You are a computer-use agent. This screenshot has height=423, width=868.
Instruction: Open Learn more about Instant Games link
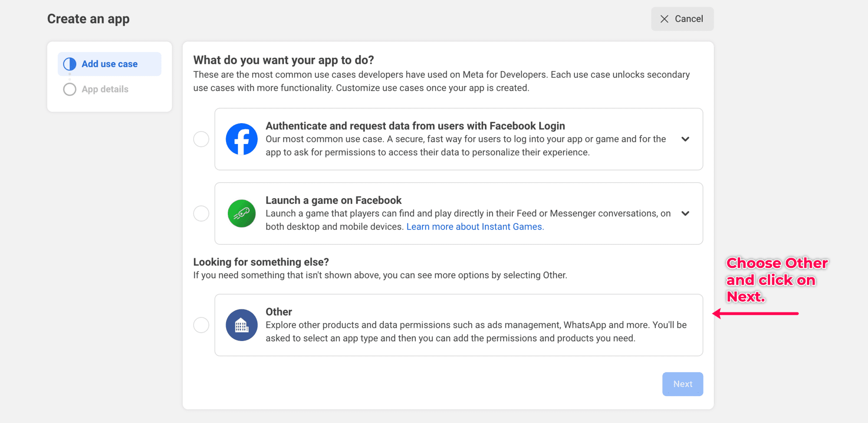[475, 227]
